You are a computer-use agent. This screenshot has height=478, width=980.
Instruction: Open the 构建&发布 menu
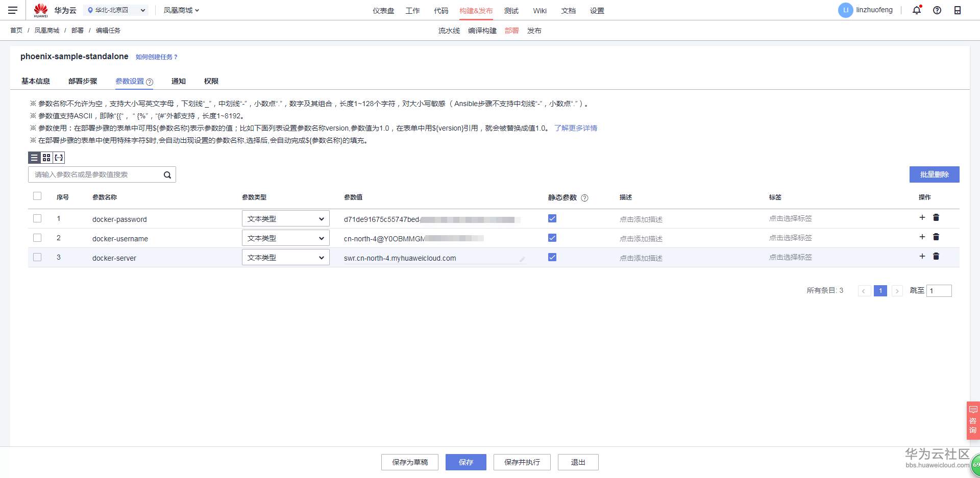pyautogui.click(x=476, y=11)
